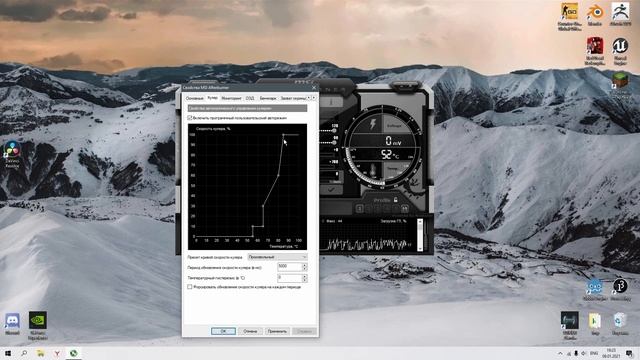640x360 pixels.
Task: Open the Windows Start menu
Action: coord(7,353)
